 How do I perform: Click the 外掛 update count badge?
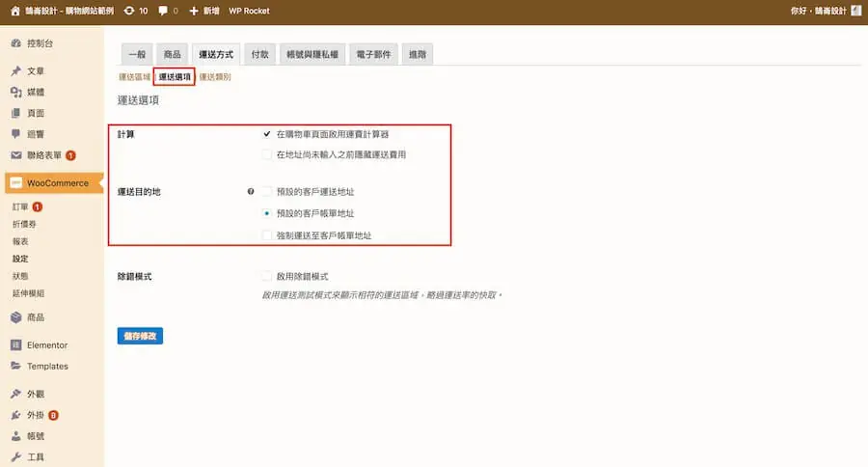(x=53, y=416)
